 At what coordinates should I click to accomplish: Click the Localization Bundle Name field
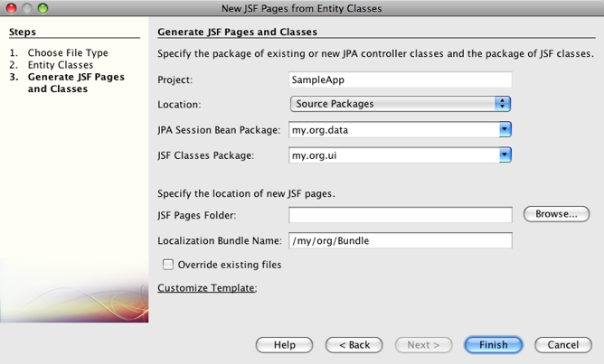click(401, 241)
